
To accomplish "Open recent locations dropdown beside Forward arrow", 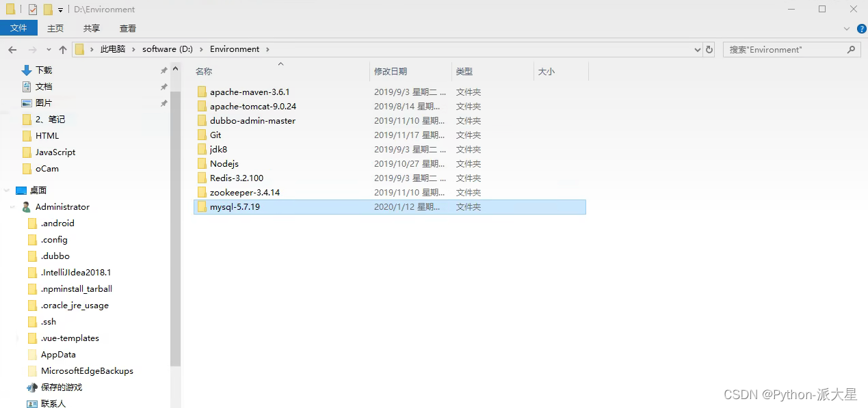I will [x=49, y=50].
